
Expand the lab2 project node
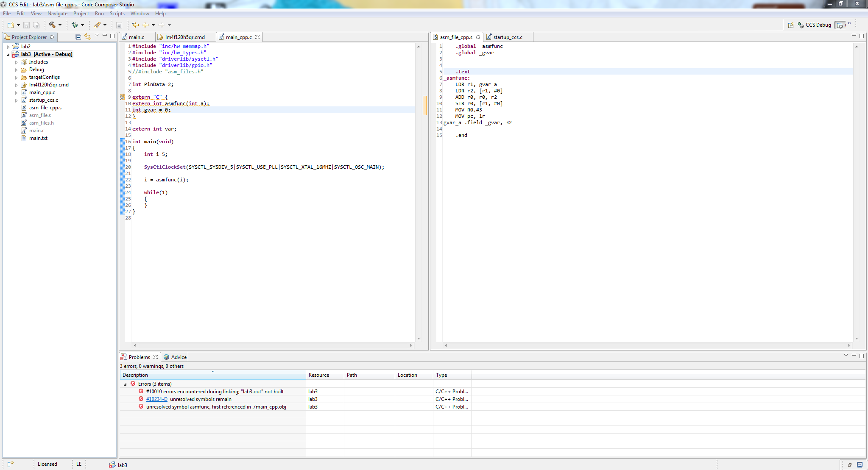click(8, 47)
